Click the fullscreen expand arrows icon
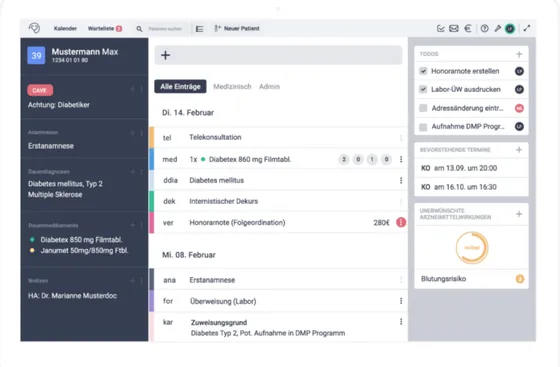This screenshot has height=367, width=560. [527, 29]
